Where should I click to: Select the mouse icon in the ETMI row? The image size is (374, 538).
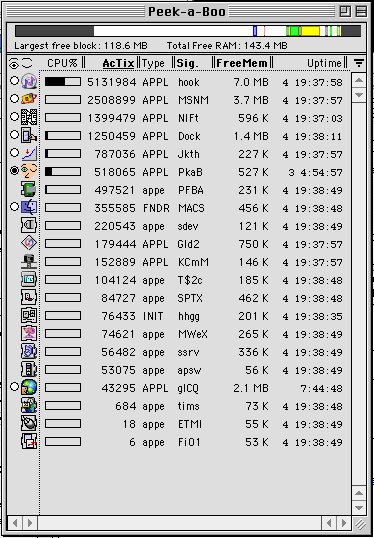point(29,423)
